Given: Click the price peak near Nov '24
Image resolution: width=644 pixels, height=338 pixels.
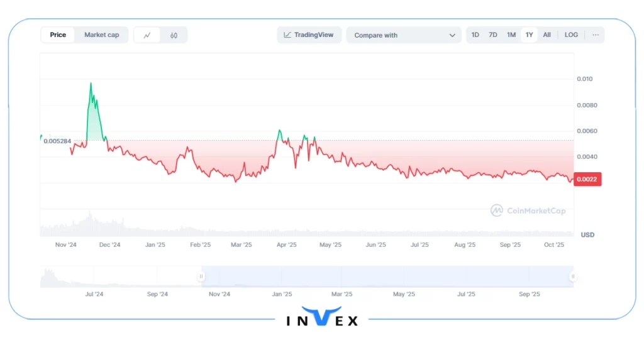Looking at the screenshot, I should 91,83.
